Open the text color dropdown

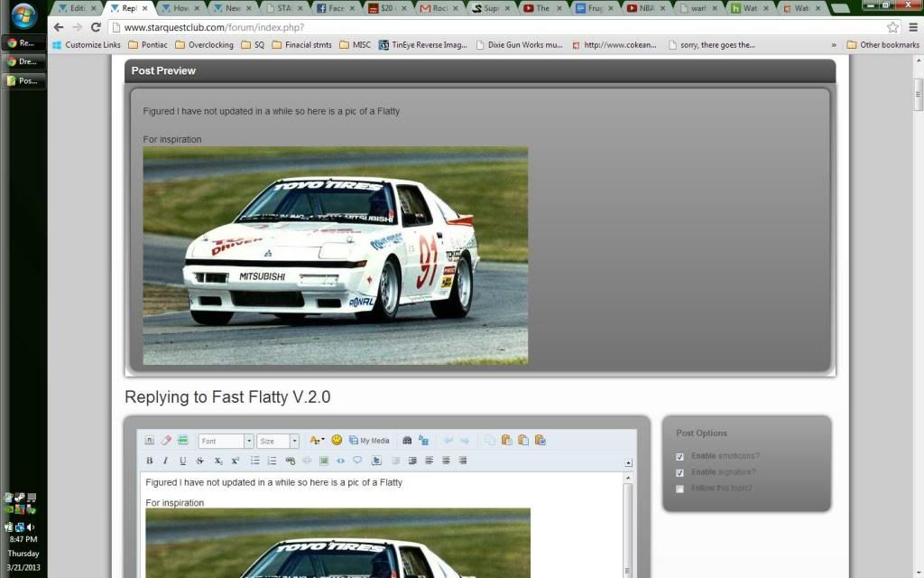pos(317,441)
